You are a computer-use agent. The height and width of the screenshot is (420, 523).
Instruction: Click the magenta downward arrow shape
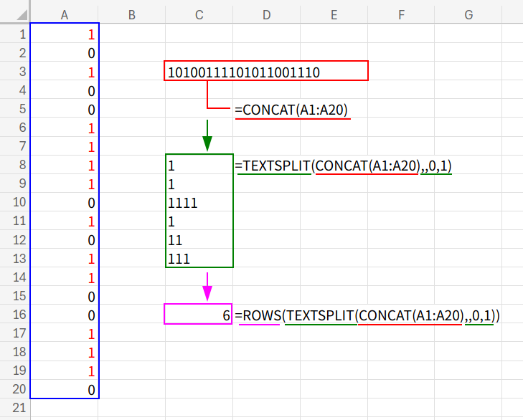click(207, 286)
